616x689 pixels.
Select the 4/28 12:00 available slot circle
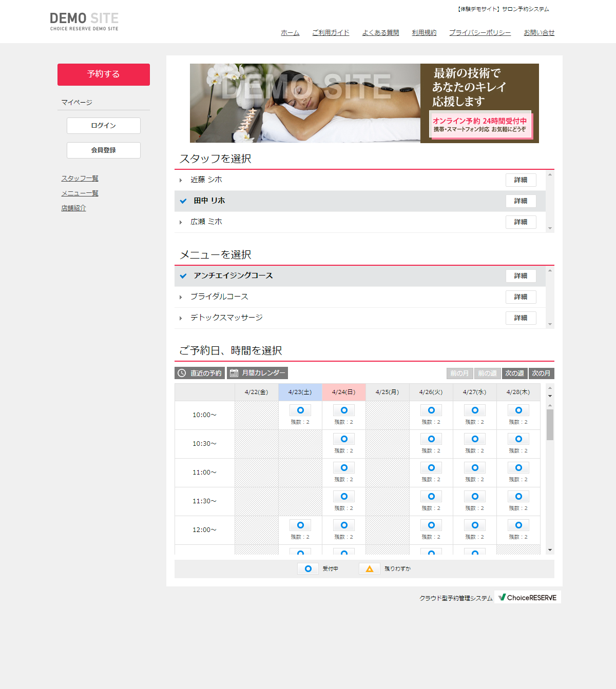(518, 525)
